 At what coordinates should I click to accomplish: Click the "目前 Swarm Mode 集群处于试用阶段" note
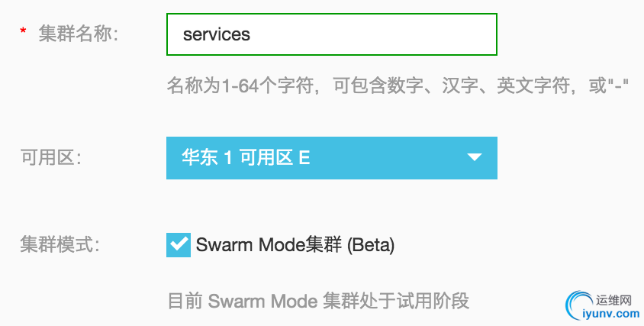(318, 301)
